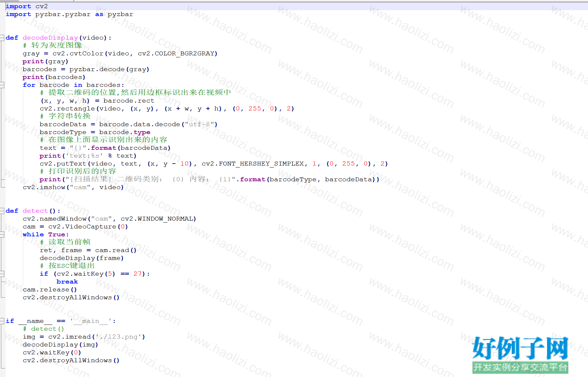Collapse the decodeDisplay function fold marker
This screenshot has width=588, height=377.
2,38
